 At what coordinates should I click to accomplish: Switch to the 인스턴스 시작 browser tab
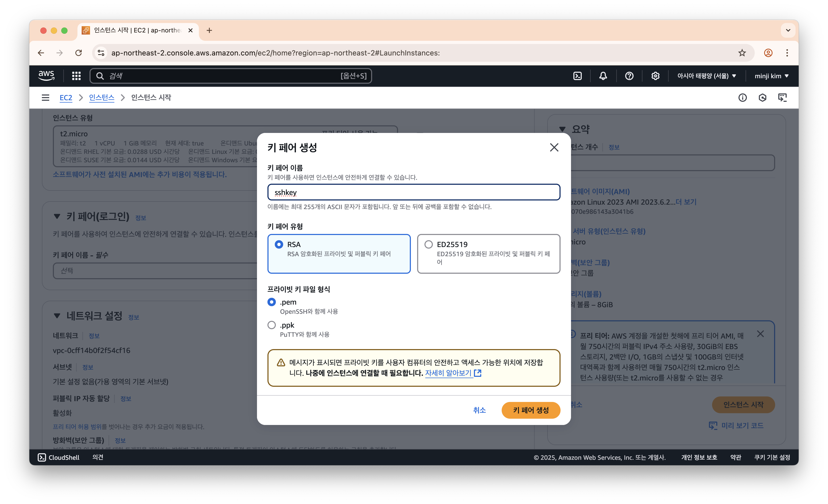pyautogui.click(x=138, y=30)
